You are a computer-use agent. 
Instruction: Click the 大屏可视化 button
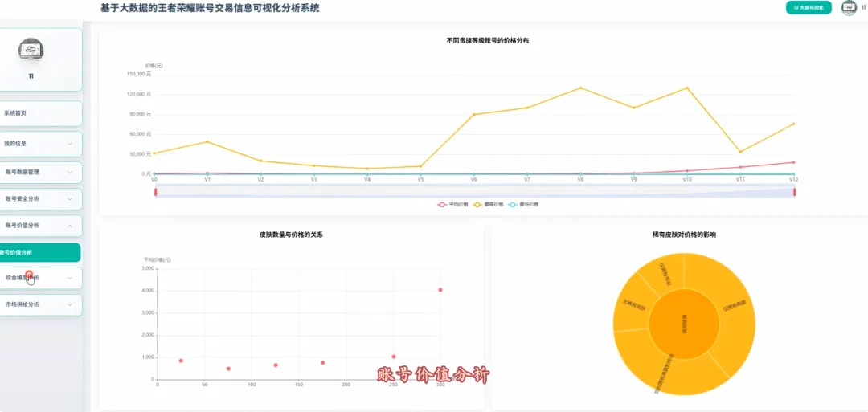809,8
